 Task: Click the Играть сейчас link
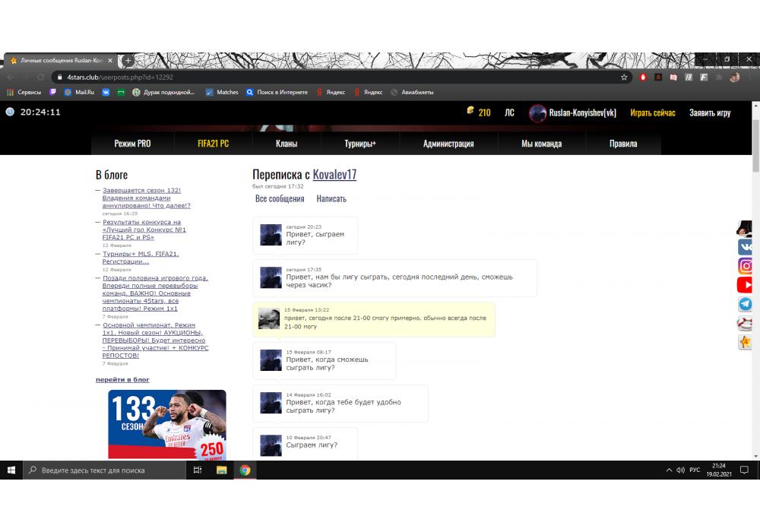pyautogui.click(x=652, y=112)
